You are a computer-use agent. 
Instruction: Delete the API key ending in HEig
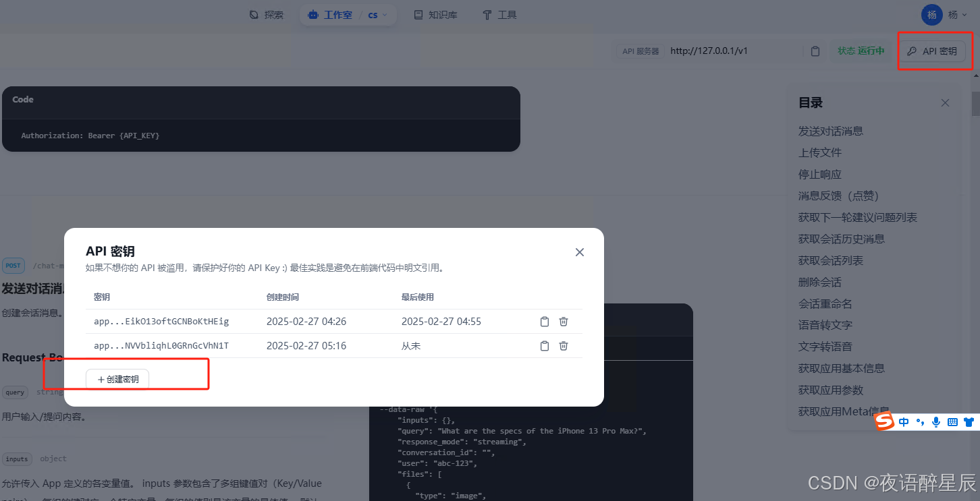pos(564,322)
